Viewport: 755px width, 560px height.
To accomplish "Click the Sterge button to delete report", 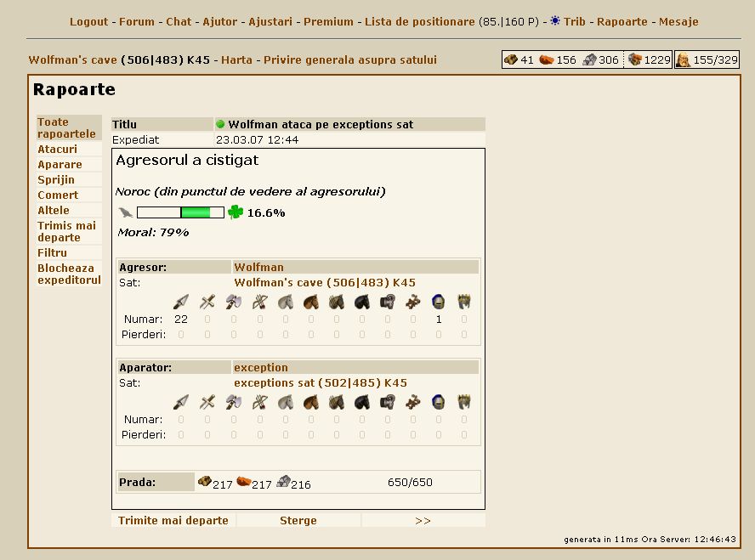I will 298,521.
